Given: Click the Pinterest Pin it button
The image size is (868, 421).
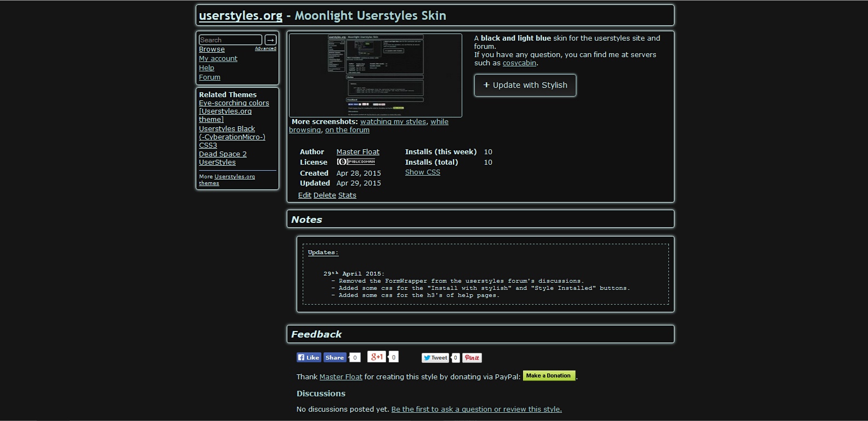Looking at the screenshot, I should click(x=472, y=358).
